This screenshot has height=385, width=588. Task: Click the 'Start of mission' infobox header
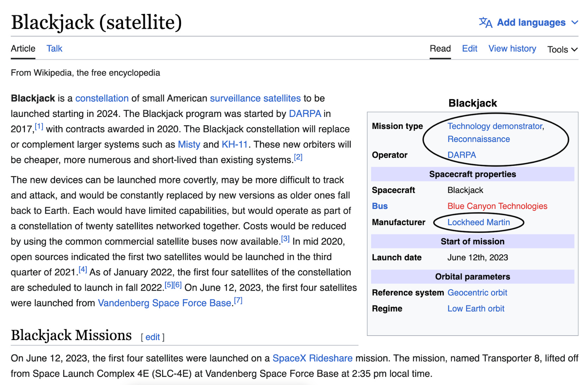point(472,242)
